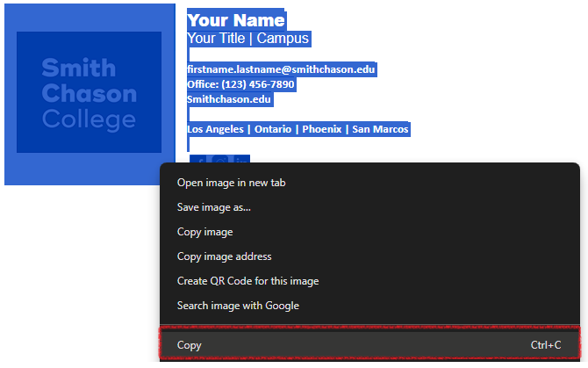Viewport: 588px width, 368px height.
Task: Select Search image with Google
Action: [x=369, y=306]
